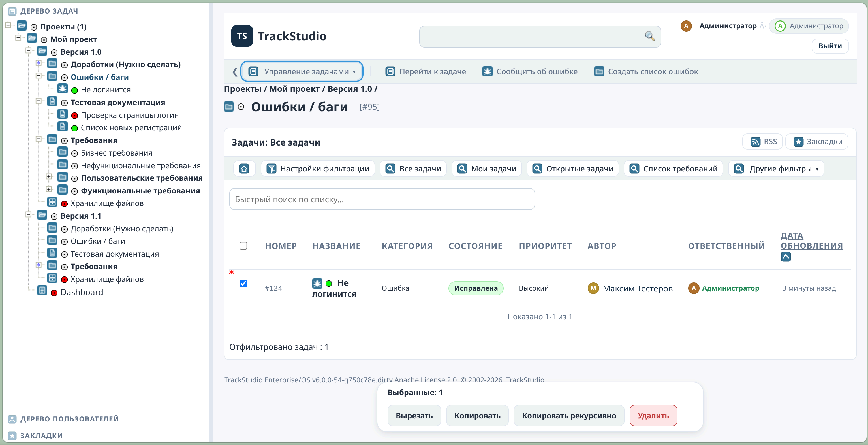
Task: Toggle the select-all checkbox in the table header
Action: 243,246
